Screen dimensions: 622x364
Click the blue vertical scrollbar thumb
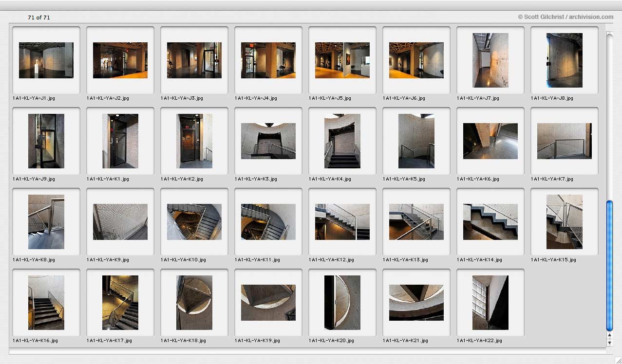pos(609,266)
